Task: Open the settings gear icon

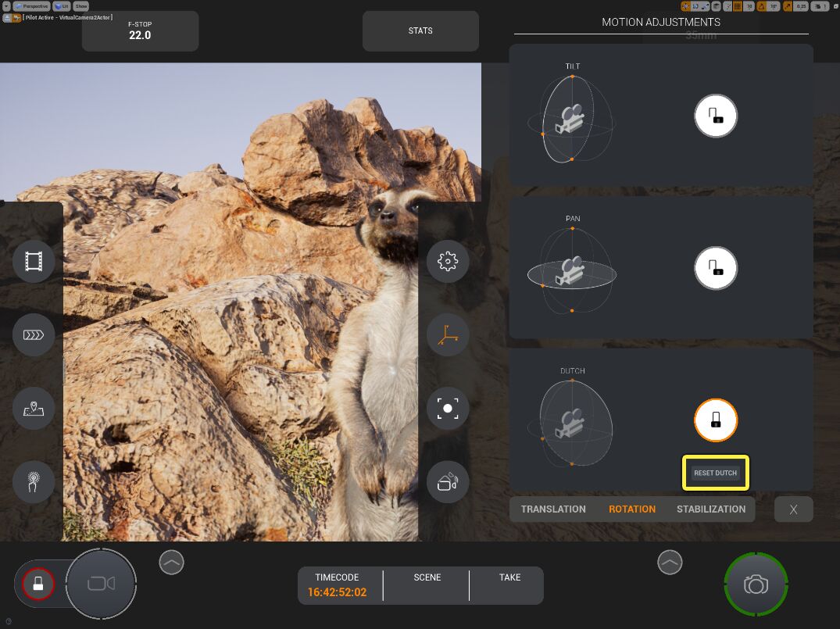Action: [448, 261]
